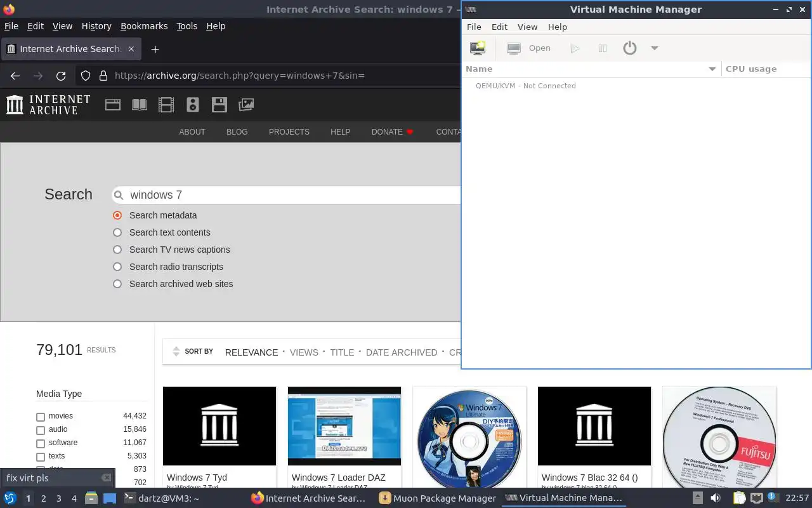Open Firefox History menu
This screenshot has width=812, height=508.
click(96, 26)
